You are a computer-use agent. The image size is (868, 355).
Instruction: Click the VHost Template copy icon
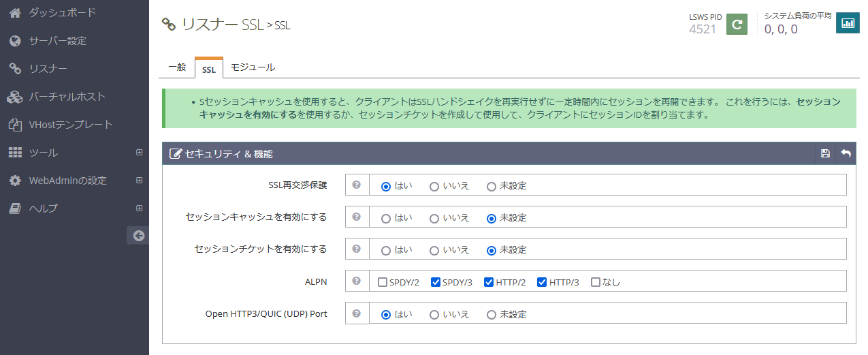tap(15, 125)
